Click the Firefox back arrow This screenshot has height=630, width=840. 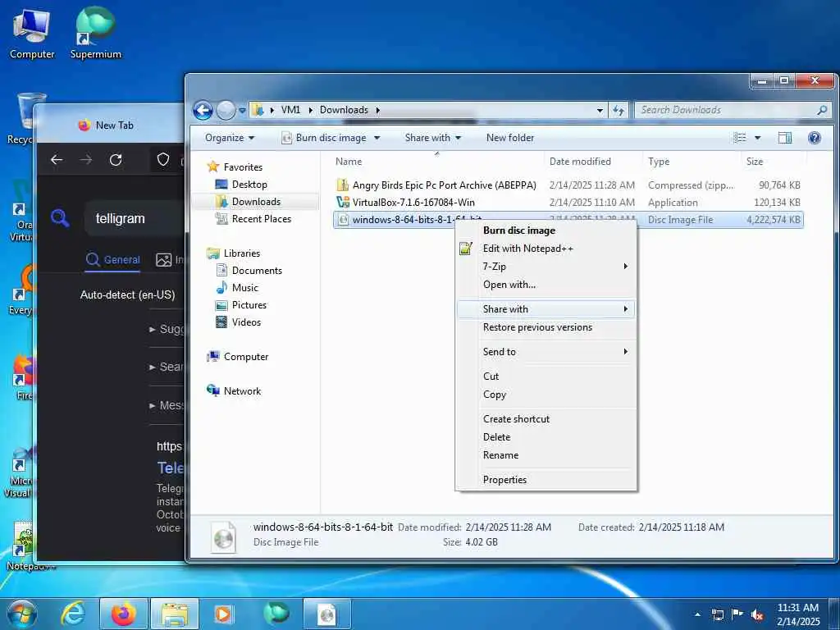pos(57,159)
